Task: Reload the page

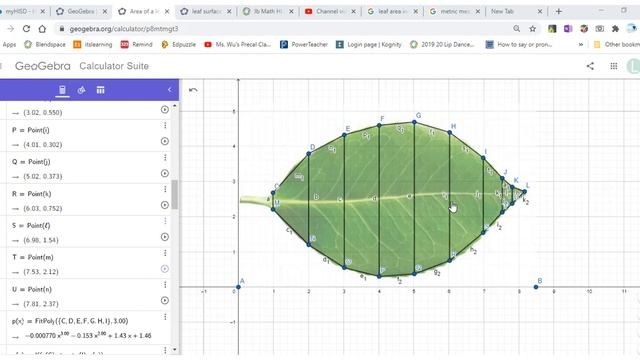Action: tap(26, 29)
